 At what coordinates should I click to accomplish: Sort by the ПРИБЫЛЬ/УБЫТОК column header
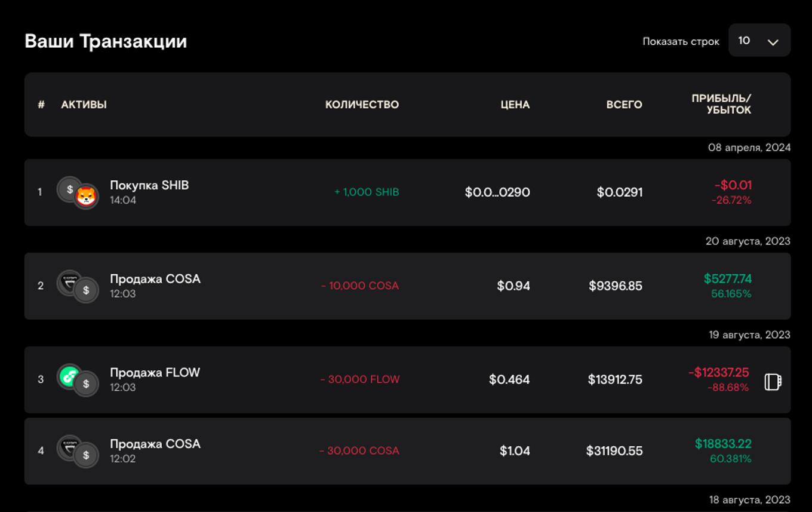721,105
